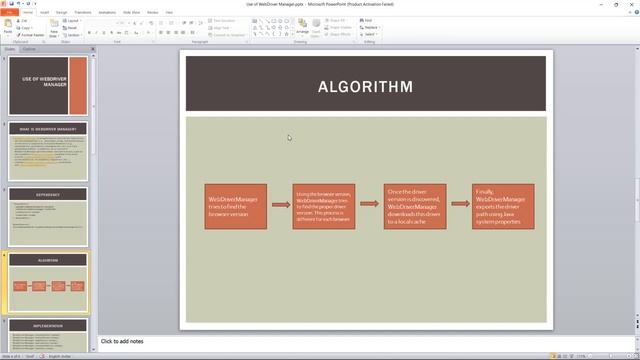Select slide 2 thumbnail What is WebDriver Manager
640x360 pixels.
48,151
